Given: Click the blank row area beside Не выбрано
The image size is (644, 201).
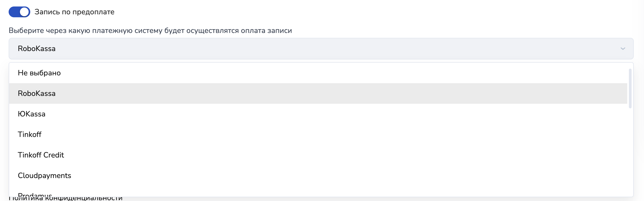Looking at the screenshot, I should click(x=324, y=73).
